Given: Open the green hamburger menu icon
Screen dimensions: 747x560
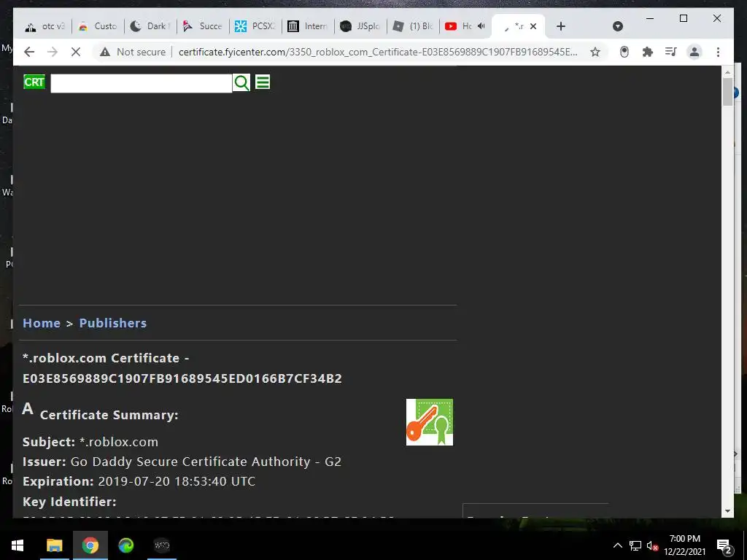Looking at the screenshot, I should coord(263,82).
